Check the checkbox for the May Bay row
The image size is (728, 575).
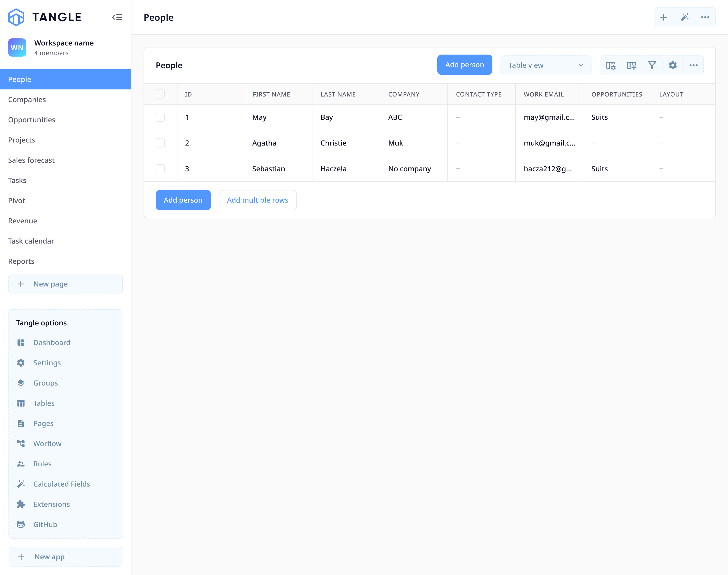coord(160,117)
